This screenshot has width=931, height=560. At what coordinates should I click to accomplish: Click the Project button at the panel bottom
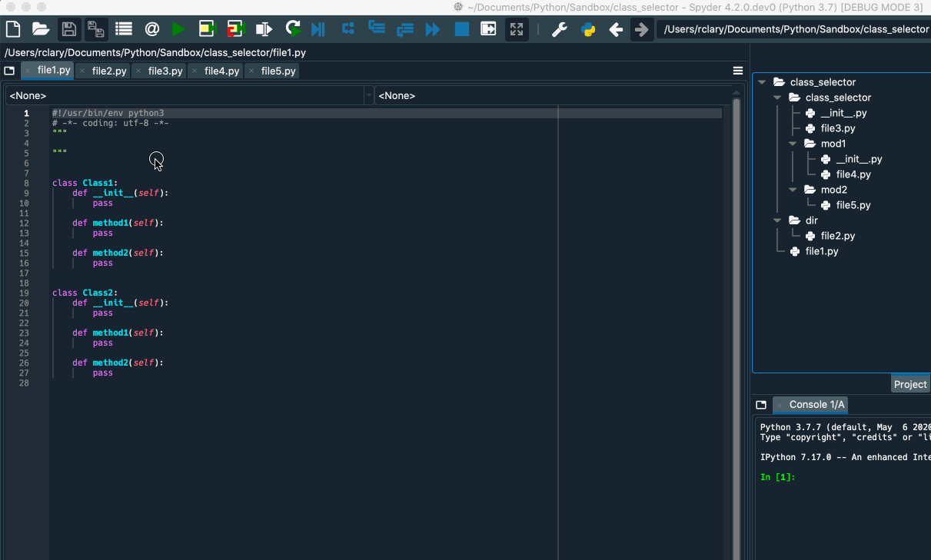pos(910,383)
